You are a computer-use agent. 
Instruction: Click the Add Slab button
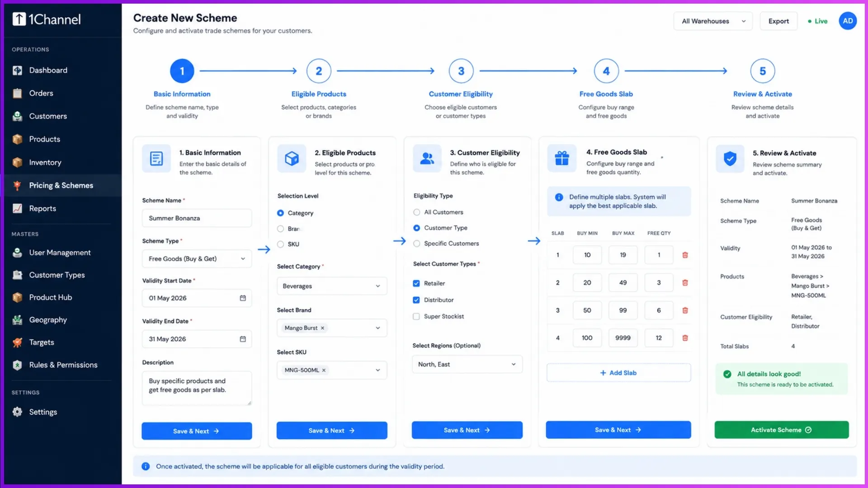click(x=618, y=373)
